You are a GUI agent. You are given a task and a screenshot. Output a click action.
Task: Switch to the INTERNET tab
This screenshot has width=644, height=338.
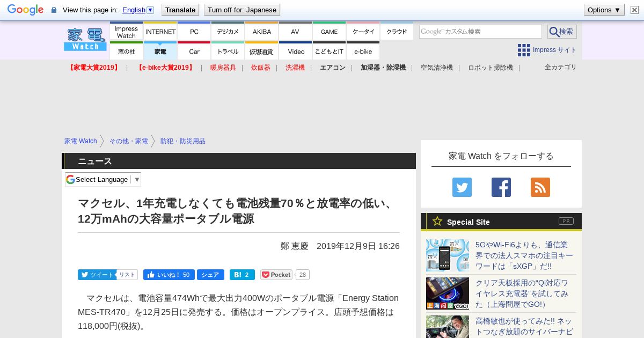tap(160, 32)
